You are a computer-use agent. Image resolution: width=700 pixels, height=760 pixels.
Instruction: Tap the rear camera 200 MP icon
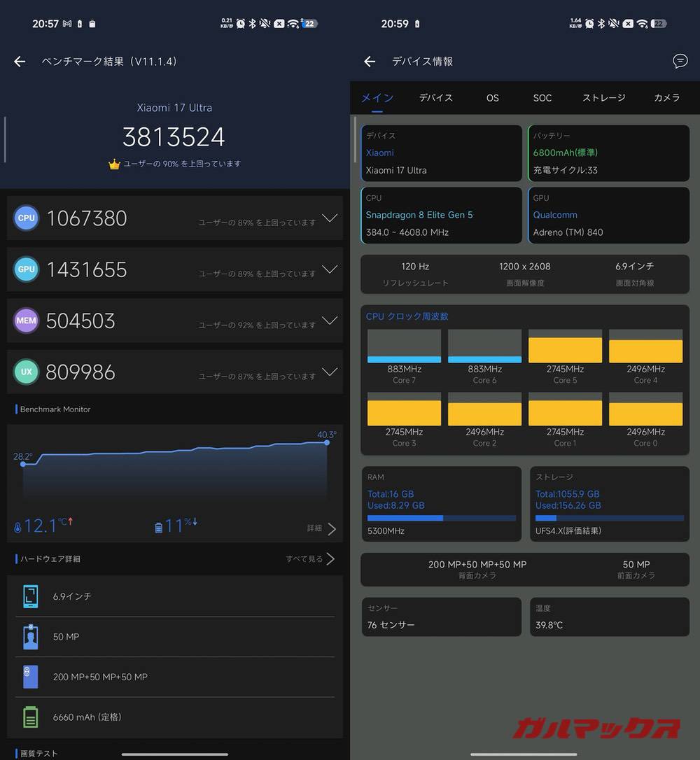tap(31, 677)
